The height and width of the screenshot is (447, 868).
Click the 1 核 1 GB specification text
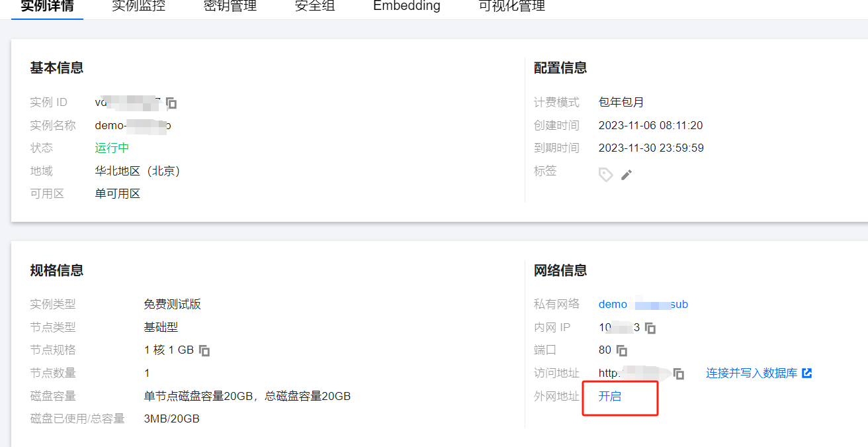point(169,350)
